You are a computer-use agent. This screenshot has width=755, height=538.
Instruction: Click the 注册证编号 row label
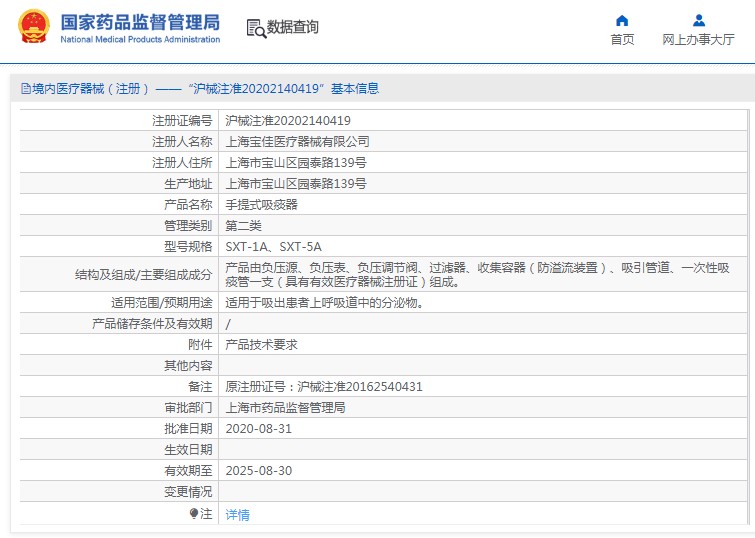pos(182,120)
